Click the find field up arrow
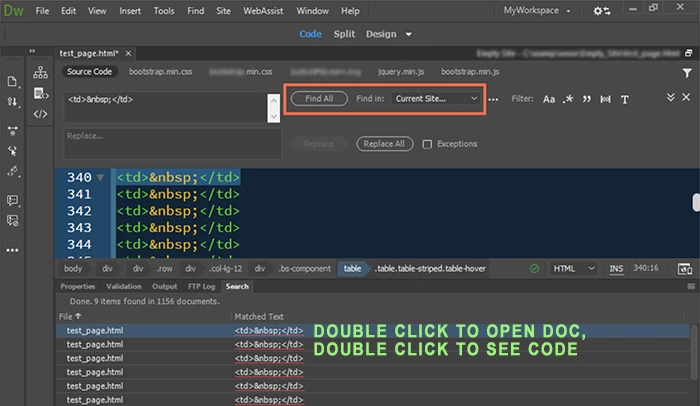 click(x=274, y=100)
